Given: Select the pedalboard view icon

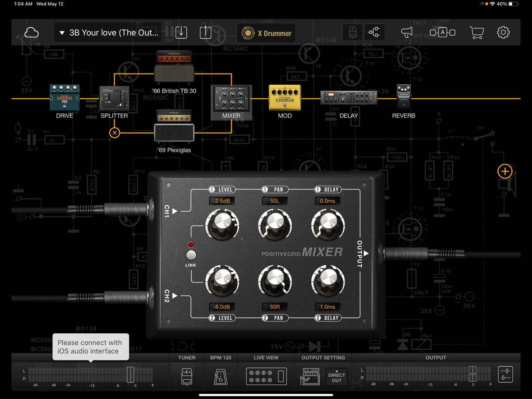Looking at the screenshot, I should coord(353,33).
